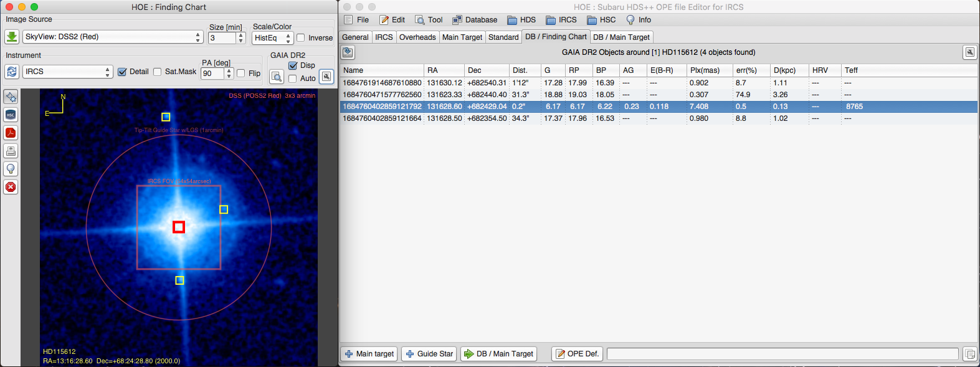Click the red X close icon in sidebar
Image resolution: width=980 pixels, height=367 pixels.
pyautogui.click(x=11, y=187)
